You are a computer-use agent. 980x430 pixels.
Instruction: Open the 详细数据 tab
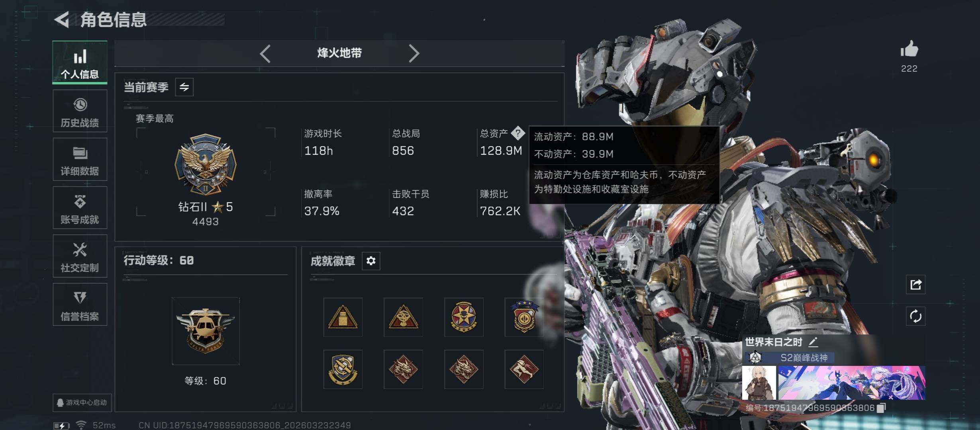coord(80,159)
